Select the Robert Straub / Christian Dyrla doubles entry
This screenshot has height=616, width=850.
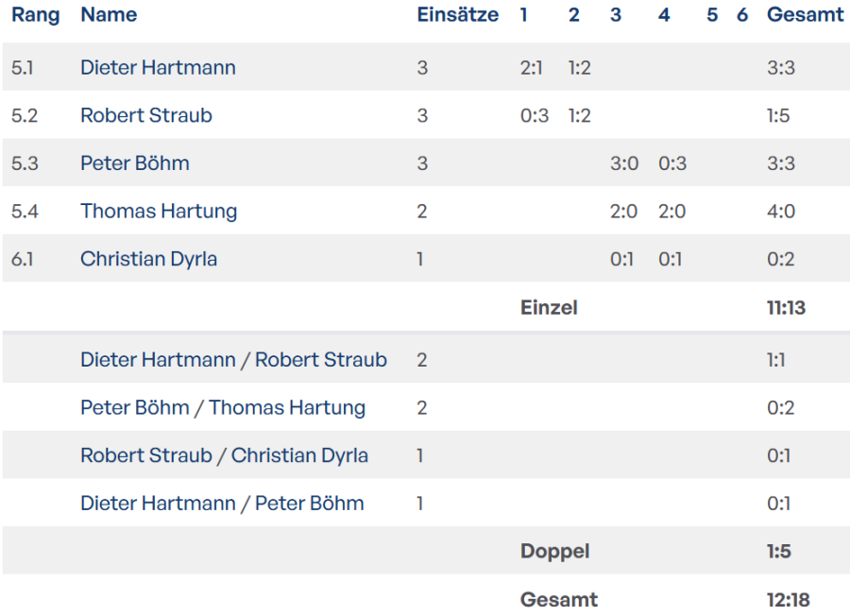click(x=224, y=455)
